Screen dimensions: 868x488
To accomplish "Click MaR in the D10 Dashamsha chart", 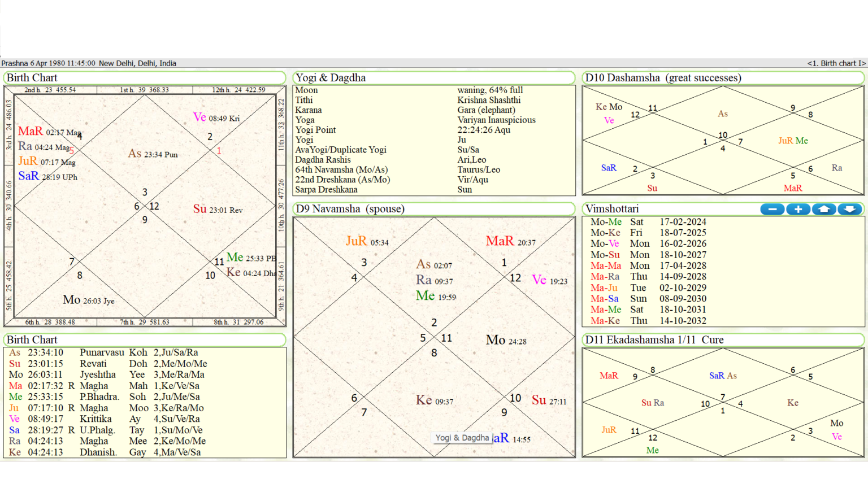I will [793, 188].
